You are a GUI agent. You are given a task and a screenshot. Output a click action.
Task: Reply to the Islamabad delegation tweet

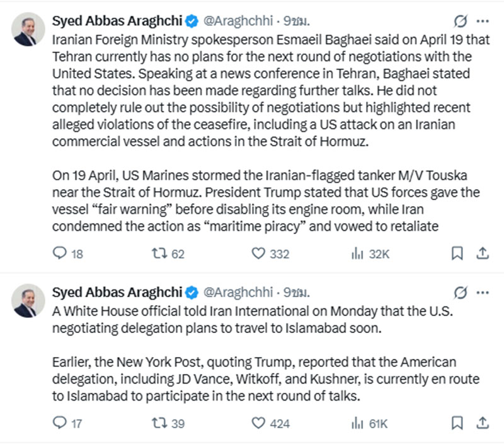(x=60, y=423)
